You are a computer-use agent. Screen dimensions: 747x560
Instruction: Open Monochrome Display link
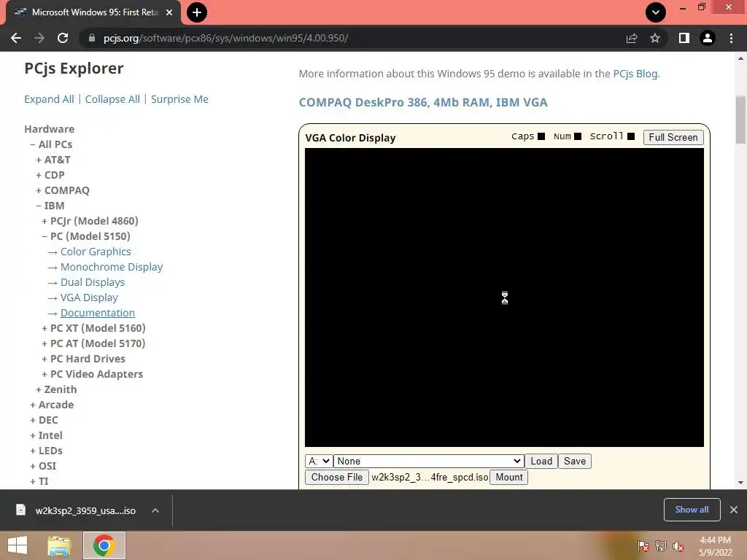click(112, 267)
